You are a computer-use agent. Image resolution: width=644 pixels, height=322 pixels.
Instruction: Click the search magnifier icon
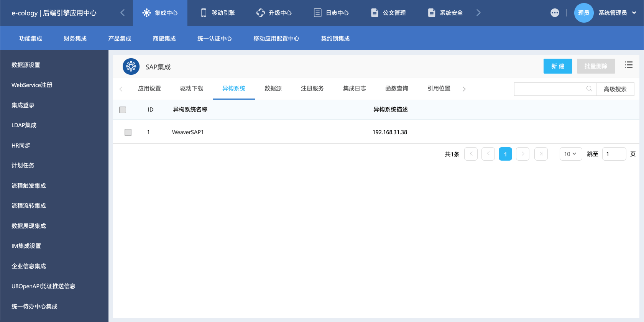[x=589, y=89]
